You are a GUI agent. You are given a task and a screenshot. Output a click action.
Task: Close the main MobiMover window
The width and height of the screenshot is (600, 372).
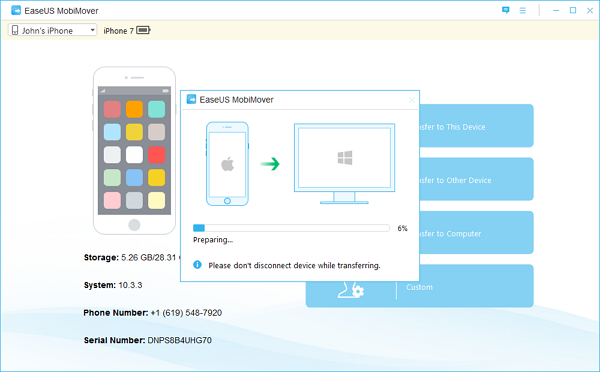tap(590, 11)
